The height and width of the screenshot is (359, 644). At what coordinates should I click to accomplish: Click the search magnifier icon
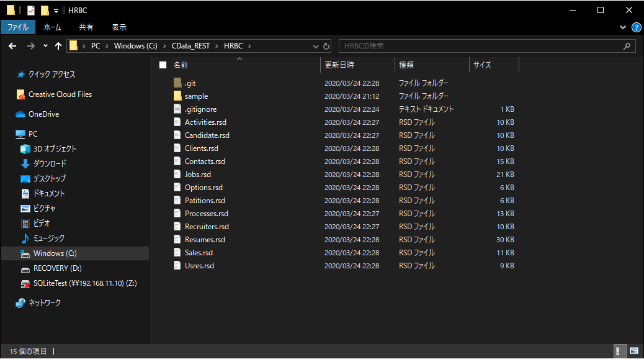click(x=627, y=46)
